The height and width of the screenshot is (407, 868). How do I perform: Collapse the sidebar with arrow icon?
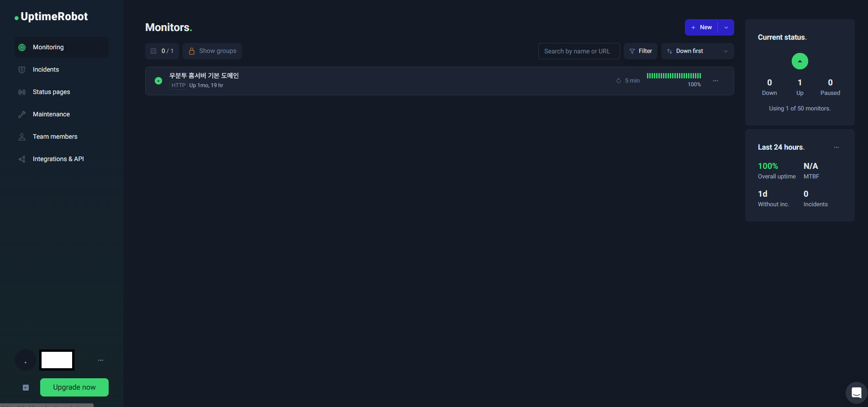tap(26, 387)
